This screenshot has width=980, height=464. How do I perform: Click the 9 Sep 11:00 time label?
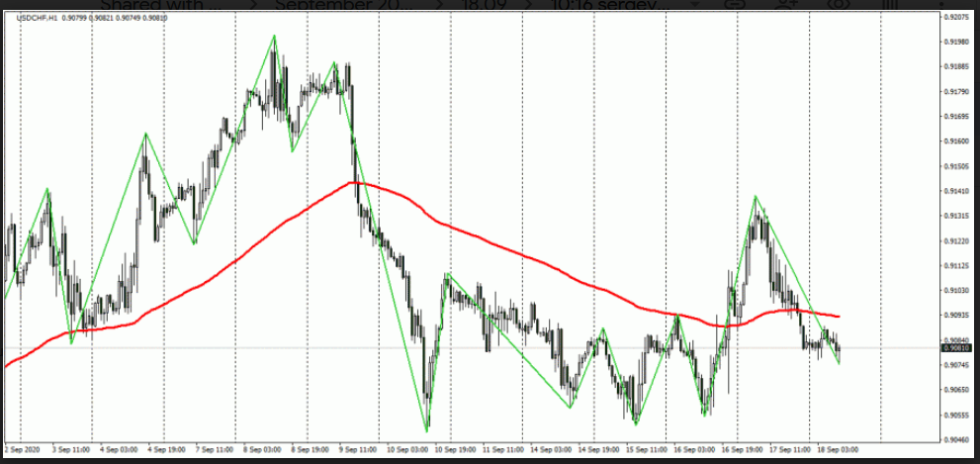click(356, 449)
